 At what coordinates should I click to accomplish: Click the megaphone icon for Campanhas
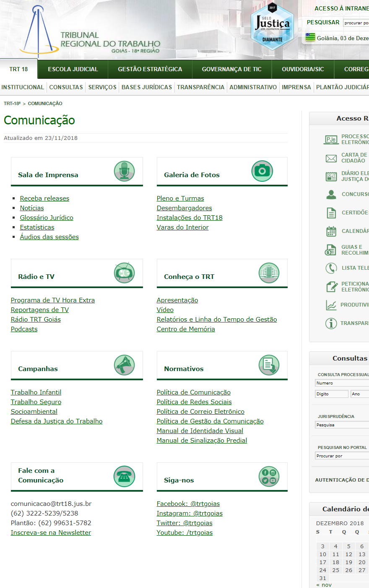(x=124, y=365)
